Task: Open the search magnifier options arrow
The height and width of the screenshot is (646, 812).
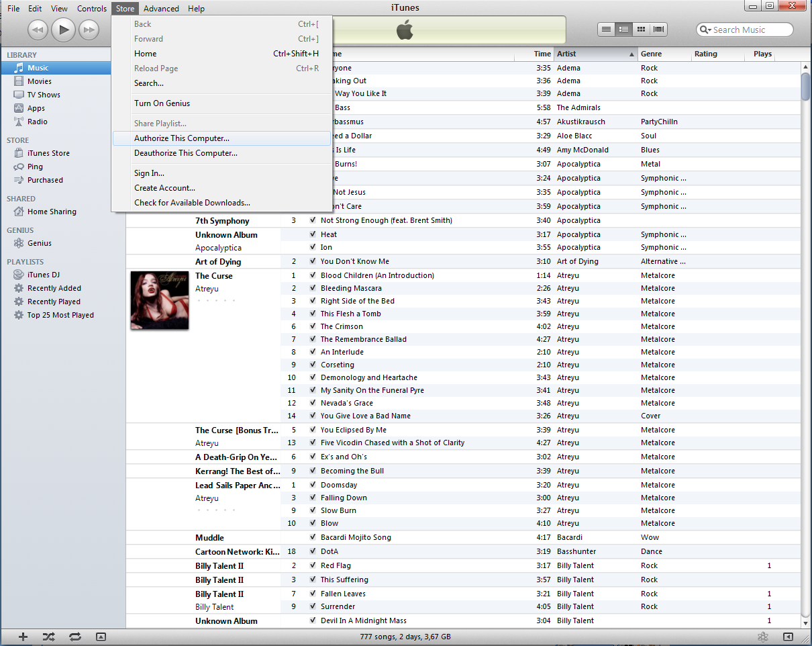Action: [705, 30]
